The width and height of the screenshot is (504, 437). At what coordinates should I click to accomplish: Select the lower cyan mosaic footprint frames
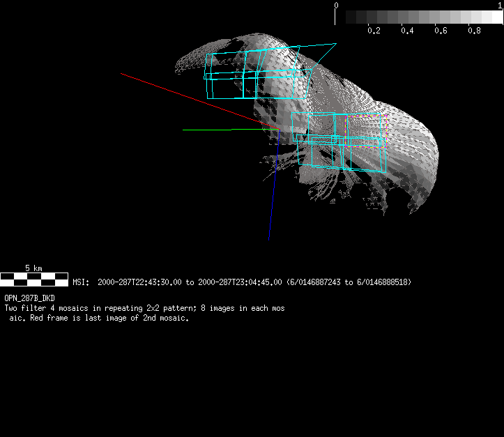coord(342,143)
